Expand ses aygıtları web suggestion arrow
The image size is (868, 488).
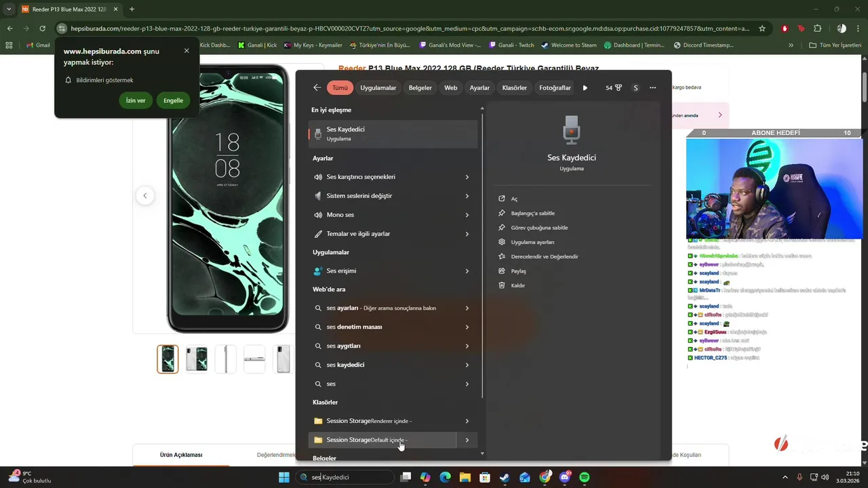click(x=467, y=346)
